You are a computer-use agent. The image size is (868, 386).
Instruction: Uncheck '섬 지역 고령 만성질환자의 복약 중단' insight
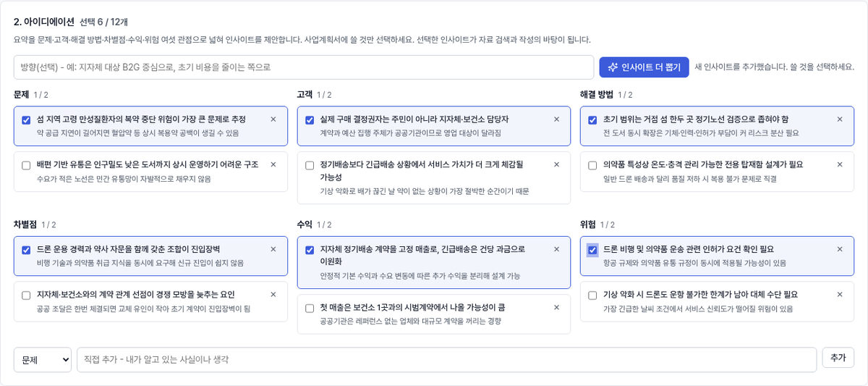26,120
